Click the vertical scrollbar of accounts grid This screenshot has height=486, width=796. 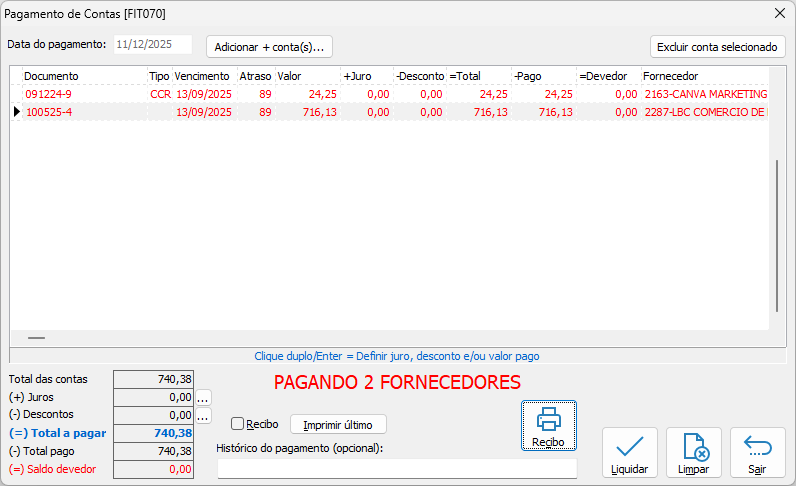point(777,235)
